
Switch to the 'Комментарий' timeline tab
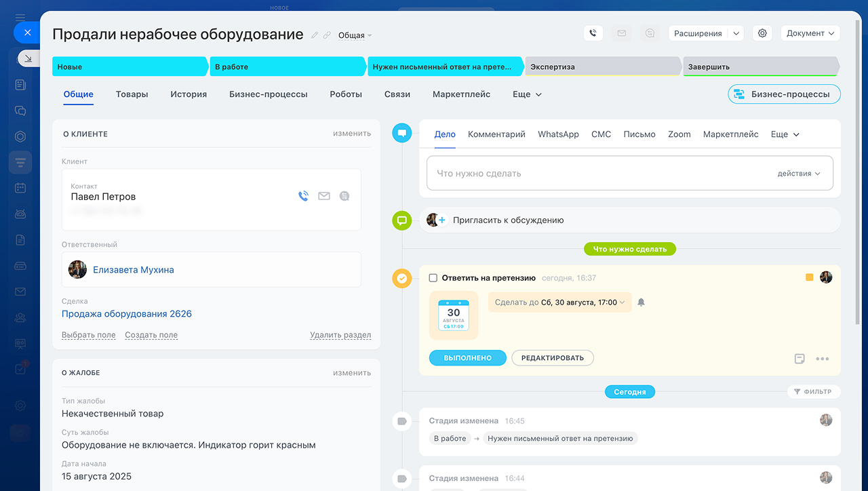tap(496, 134)
